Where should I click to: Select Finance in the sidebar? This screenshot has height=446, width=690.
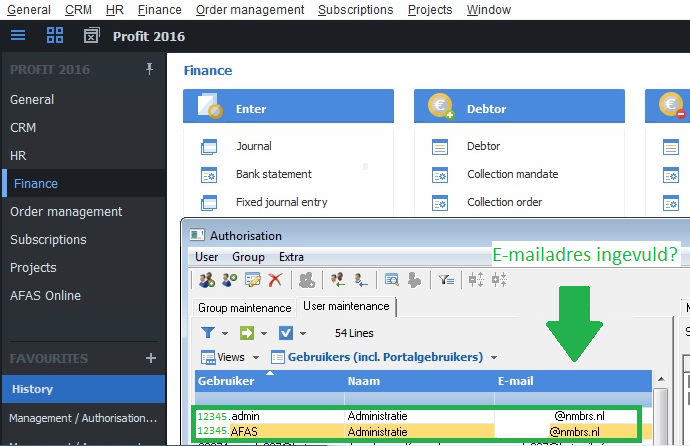[84, 183]
